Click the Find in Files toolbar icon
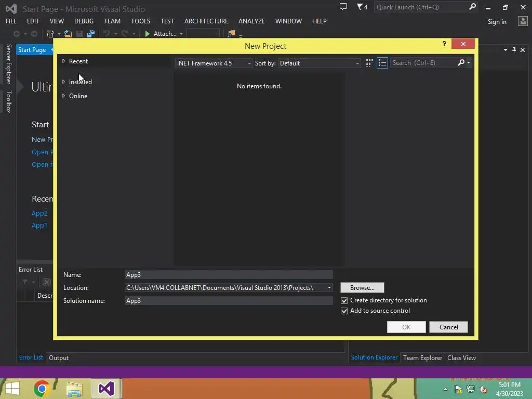 (x=231, y=34)
